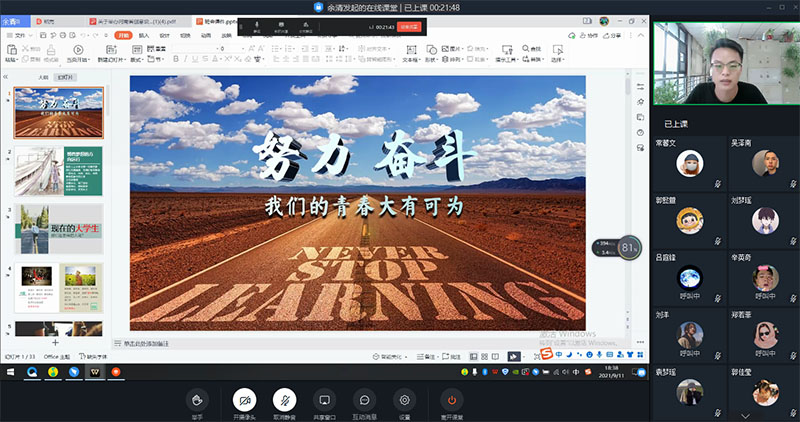Screen dimensions: 800x422
Task: Click the WPS icon in Windows taskbar
Action: (x=94, y=372)
